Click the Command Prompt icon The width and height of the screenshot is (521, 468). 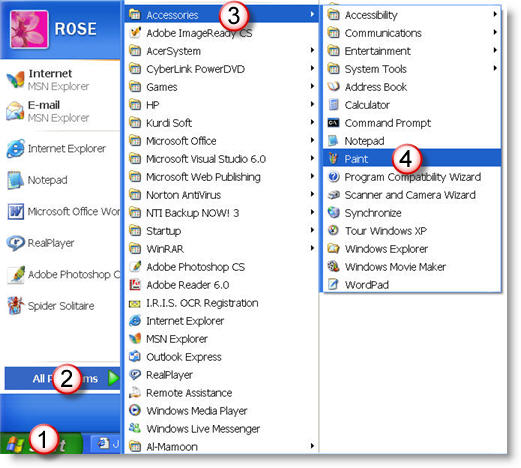pyautogui.click(x=333, y=123)
